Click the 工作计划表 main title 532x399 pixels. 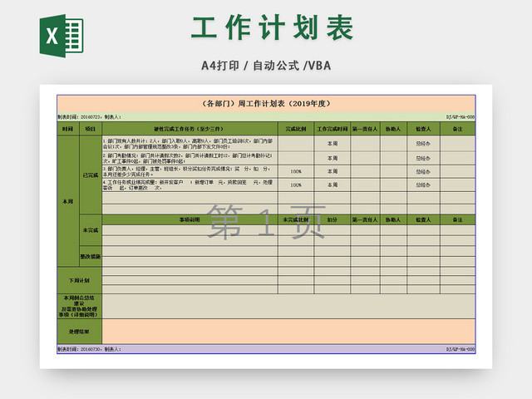click(272, 27)
